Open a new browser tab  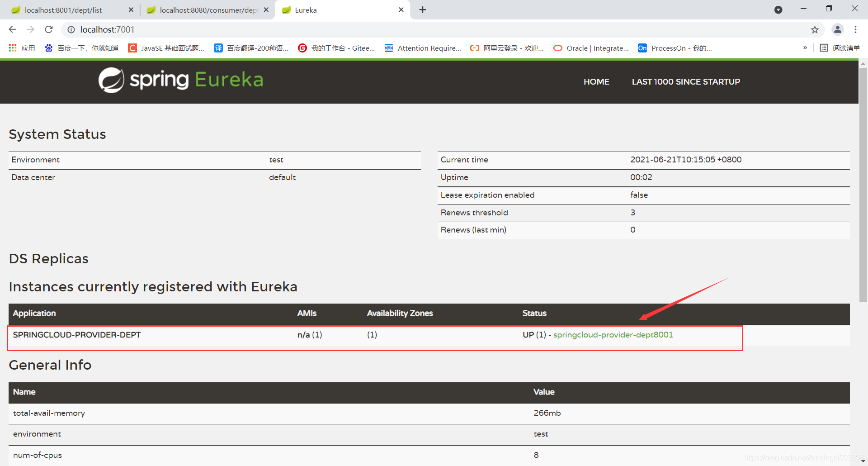click(423, 10)
